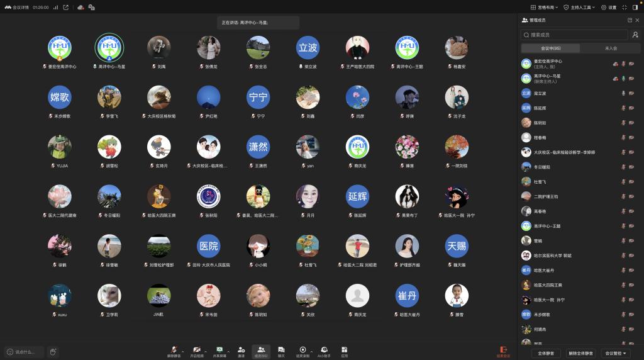Click the 结束录制 stop recording icon
The width and height of the screenshot is (644, 360).
[303, 349]
